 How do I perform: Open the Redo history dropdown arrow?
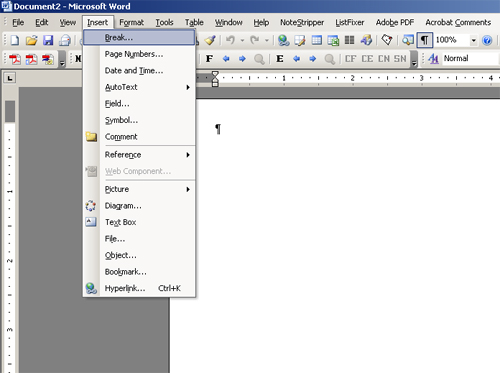click(x=267, y=40)
